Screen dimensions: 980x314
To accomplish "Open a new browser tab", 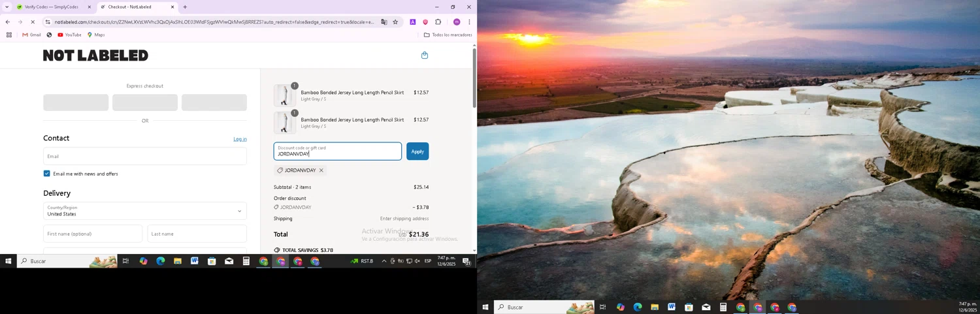I will 185,7.
